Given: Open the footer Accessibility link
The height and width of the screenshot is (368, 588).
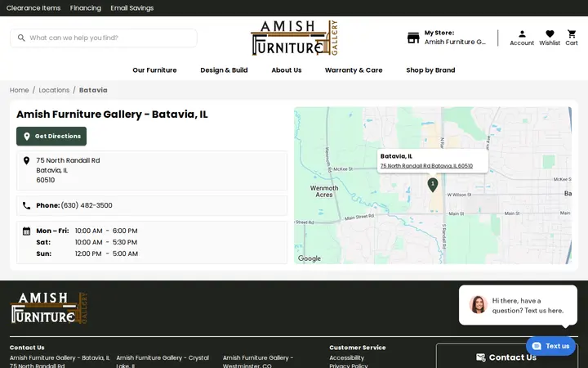Looking at the screenshot, I should 346,358.
